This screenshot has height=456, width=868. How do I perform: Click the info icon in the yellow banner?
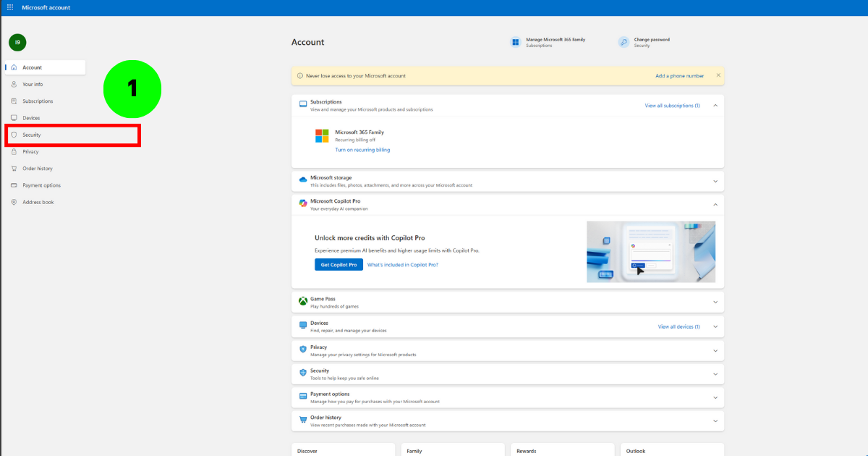click(300, 76)
